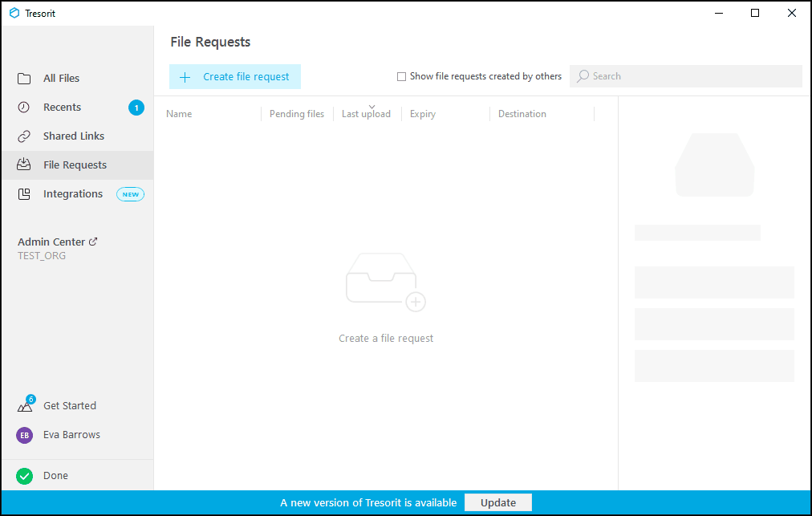Click the File Requests page heading
The image size is (812, 516).
(210, 42)
